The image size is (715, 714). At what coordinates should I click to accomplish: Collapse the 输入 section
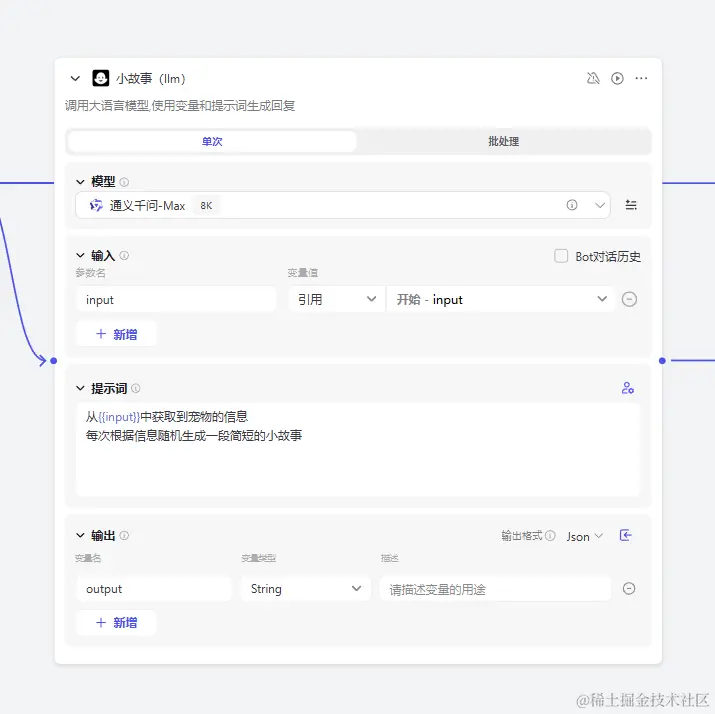pos(80,255)
